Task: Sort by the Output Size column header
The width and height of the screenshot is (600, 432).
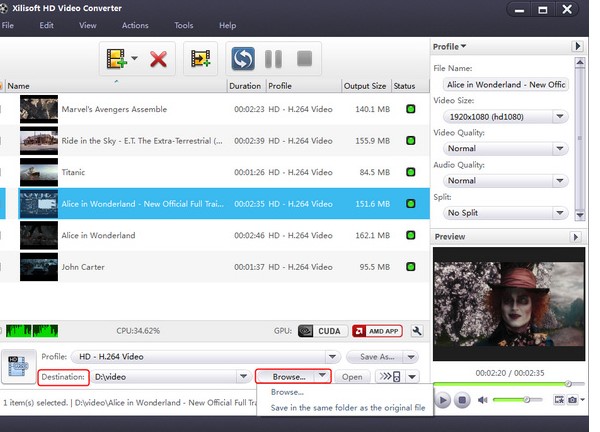Action: pyautogui.click(x=365, y=86)
